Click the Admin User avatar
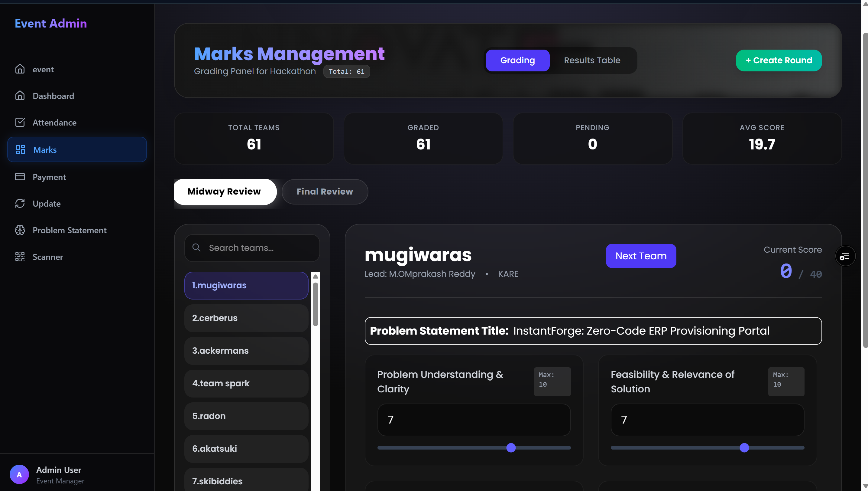Viewport: 868px width, 491px height. tap(19, 474)
